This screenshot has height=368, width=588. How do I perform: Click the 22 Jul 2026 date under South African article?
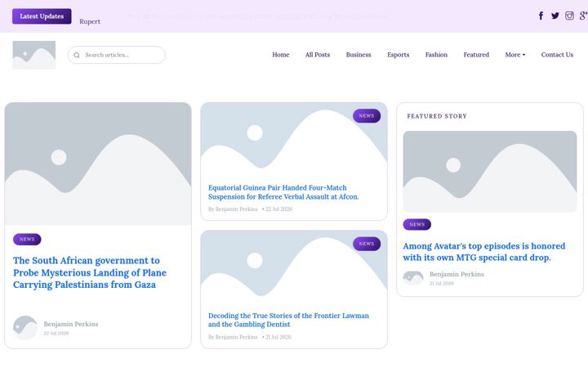click(56, 334)
